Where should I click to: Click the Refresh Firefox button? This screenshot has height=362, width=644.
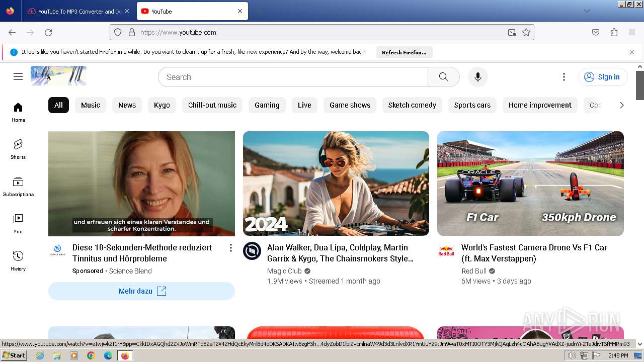point(404,52)
